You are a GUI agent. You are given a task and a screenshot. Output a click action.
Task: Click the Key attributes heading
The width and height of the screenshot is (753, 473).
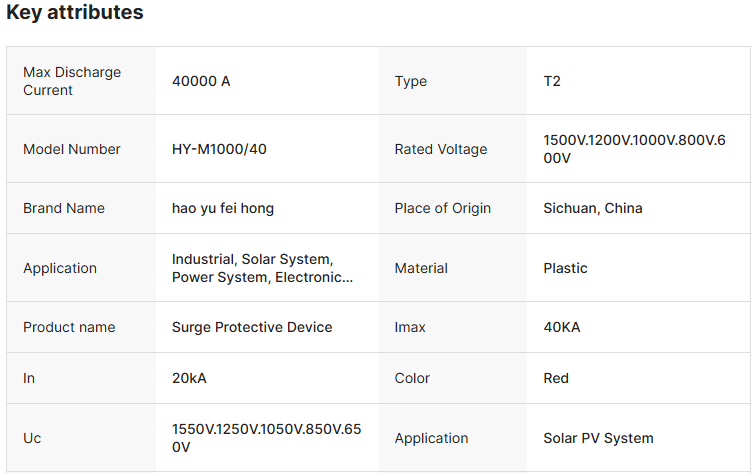pyautogui.click(x=75, y=13)
